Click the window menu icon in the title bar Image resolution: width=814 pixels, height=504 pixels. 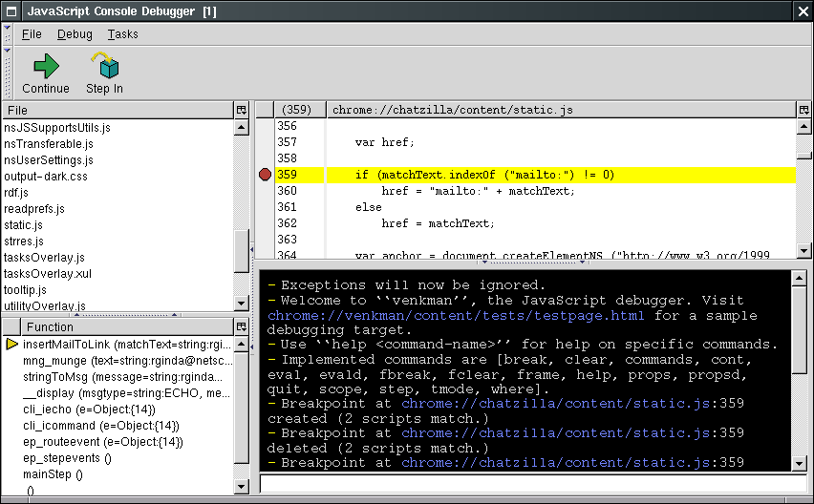[x=10, y=10]
